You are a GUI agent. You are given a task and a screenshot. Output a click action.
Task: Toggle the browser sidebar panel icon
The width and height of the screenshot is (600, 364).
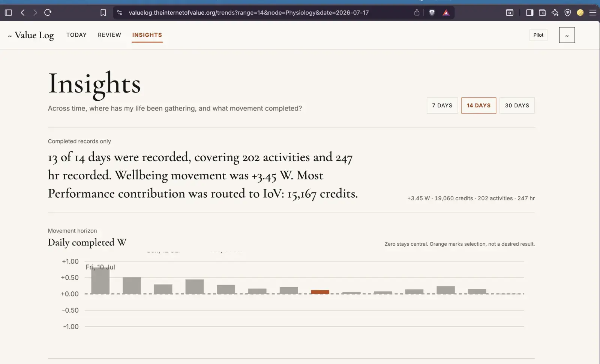click(x=8, y=13)
